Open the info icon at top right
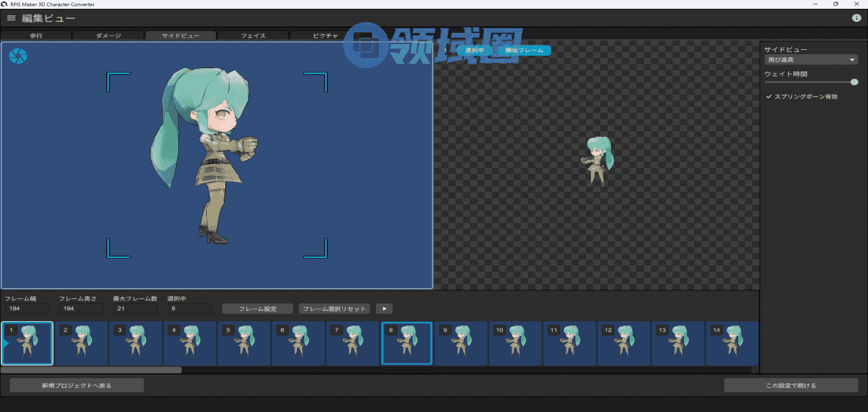Image resolution: width=868 pixels, height=412 pixels. click(856, 18)
